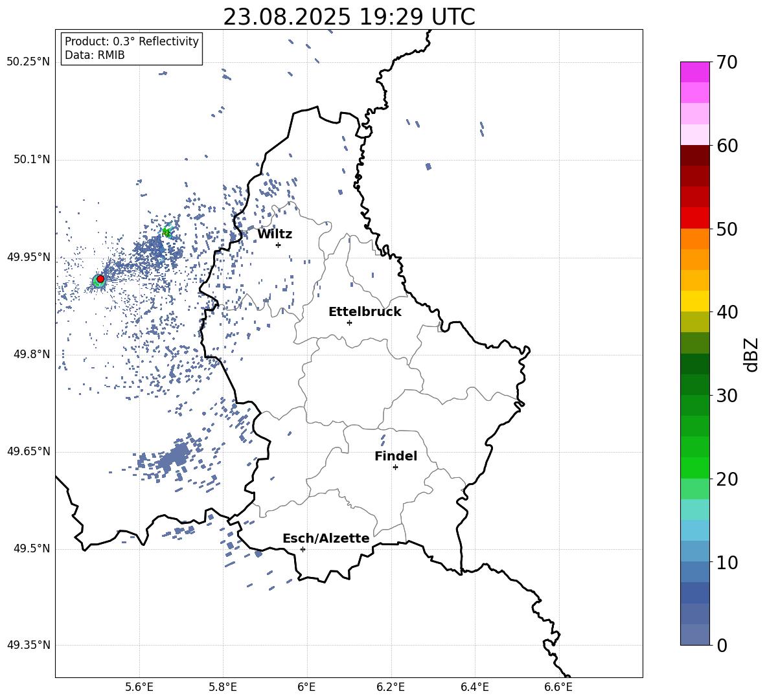Click the dBZ colorbar axis label

752,354
